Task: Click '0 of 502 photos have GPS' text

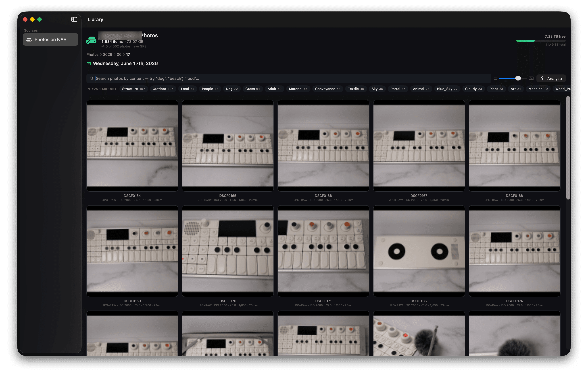Action: (x=126, y=47)
